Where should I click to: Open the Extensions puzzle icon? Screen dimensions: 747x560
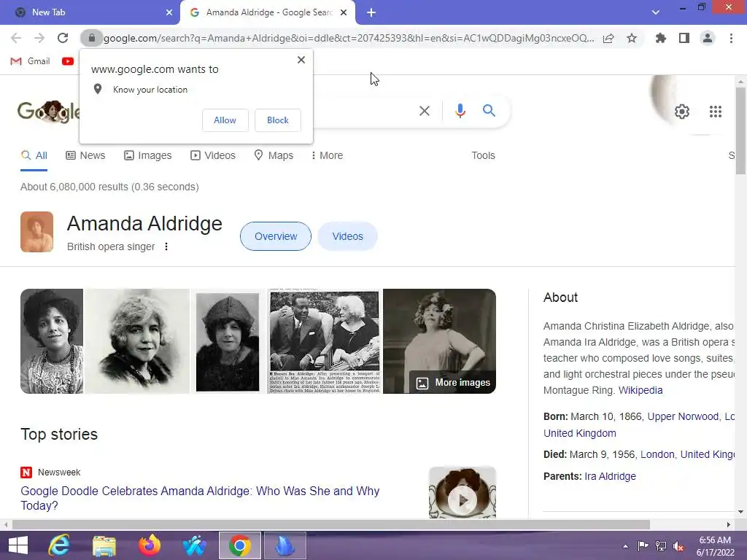click(660, 38)
